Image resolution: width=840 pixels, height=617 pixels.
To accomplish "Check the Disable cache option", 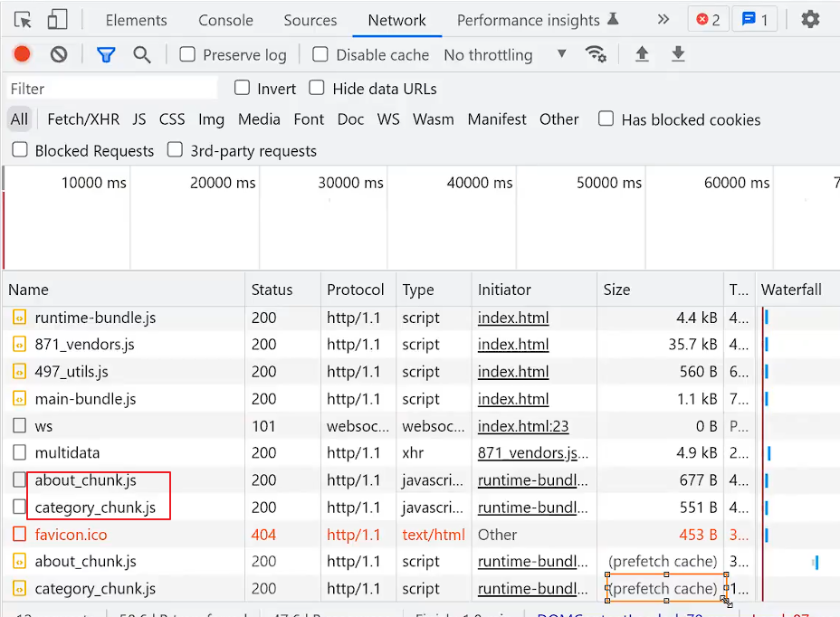I will coord(320,54).
